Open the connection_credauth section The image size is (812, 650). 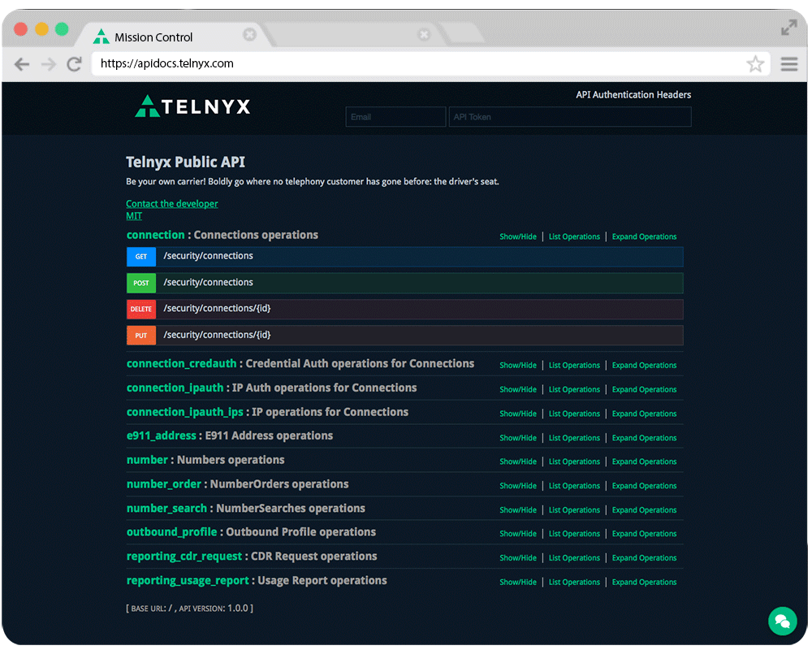[181, 364]
